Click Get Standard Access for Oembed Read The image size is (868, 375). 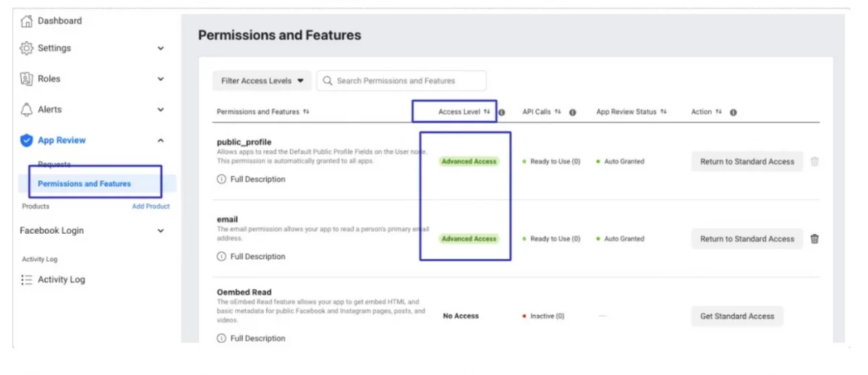pos(736,316)
